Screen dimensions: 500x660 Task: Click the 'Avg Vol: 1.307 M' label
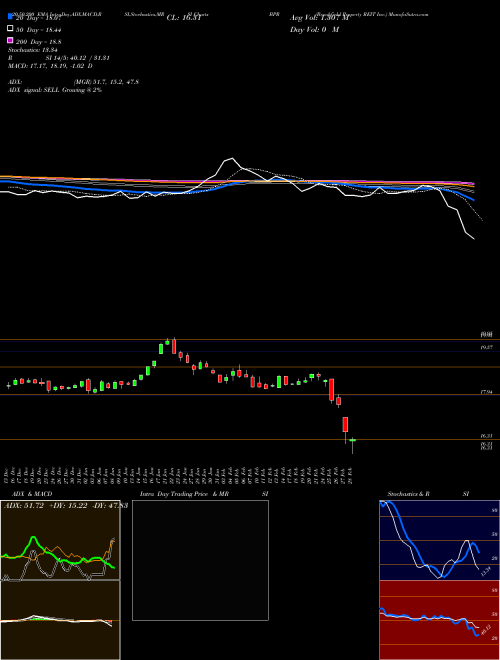(x=320, y=18)
